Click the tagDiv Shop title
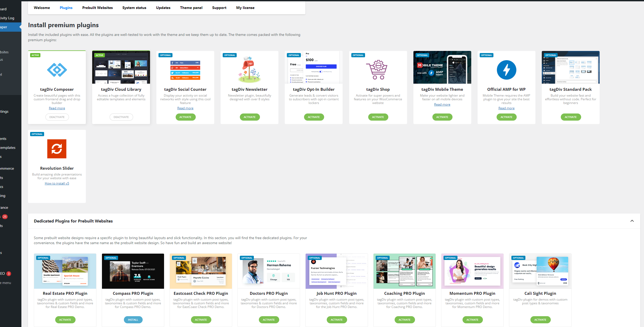The width and height of the screenshot is (644, 327). coord(378,89)
